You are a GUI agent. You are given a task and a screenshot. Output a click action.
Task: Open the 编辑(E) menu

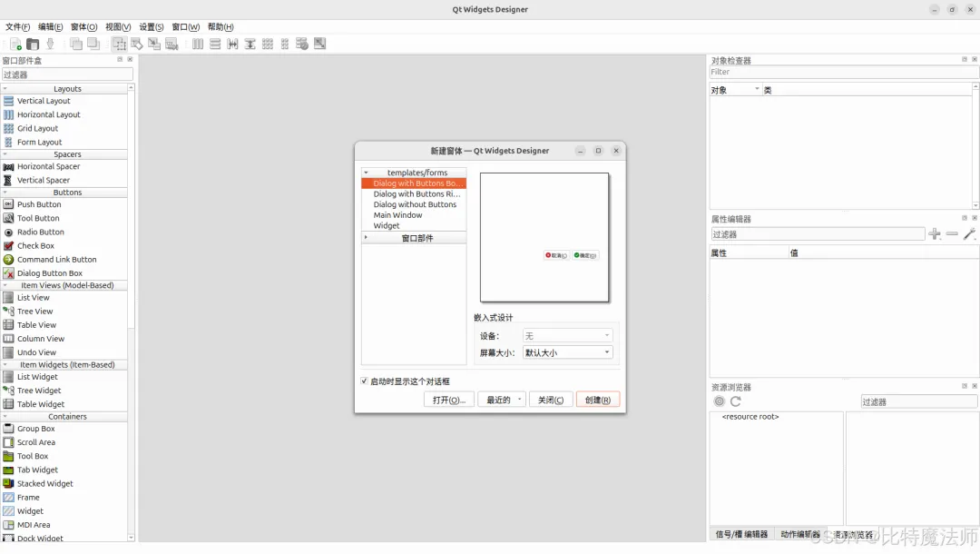tap(50, 27)
